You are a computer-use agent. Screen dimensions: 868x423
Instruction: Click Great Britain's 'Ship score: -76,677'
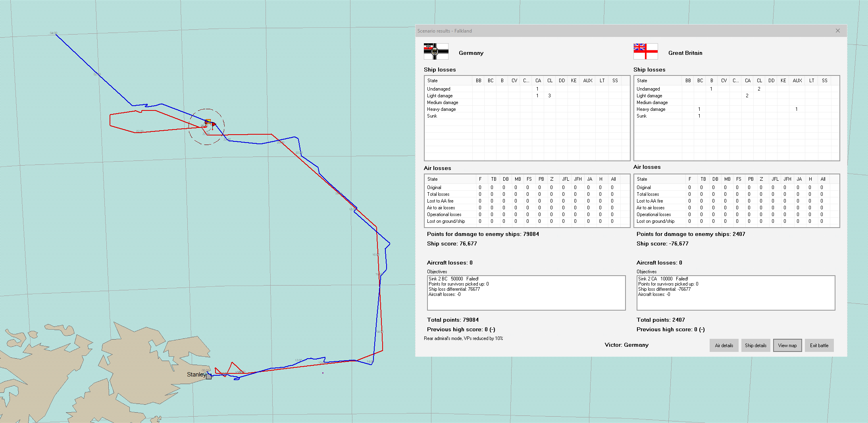tap(662, 243)
